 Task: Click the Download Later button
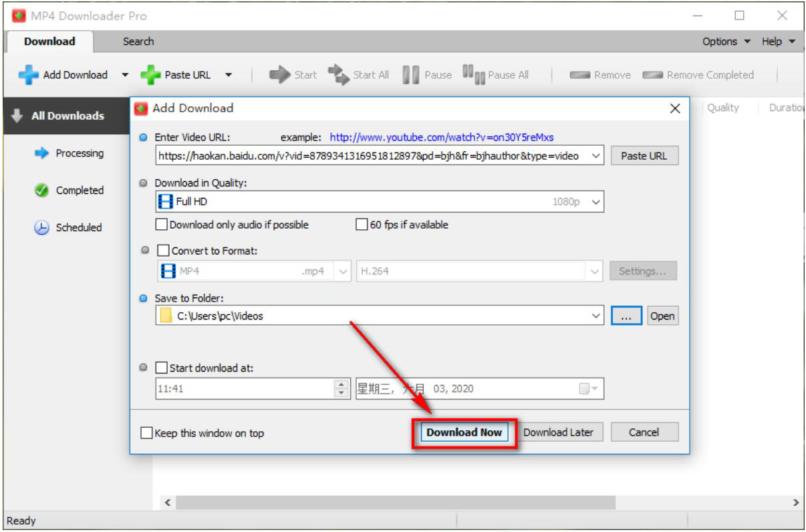click(x=558, y=432)
